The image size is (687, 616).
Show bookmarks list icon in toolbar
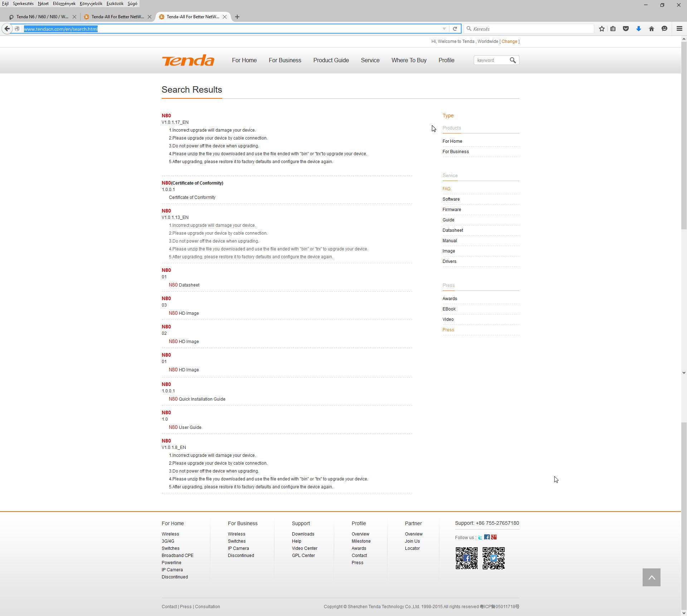click(x=613, y=29)
